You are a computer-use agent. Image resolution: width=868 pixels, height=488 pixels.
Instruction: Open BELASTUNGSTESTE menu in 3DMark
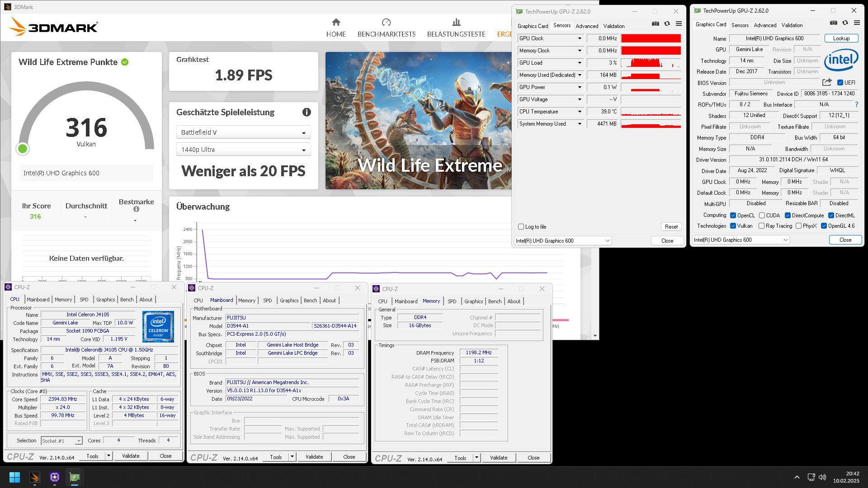click(456, 34)
